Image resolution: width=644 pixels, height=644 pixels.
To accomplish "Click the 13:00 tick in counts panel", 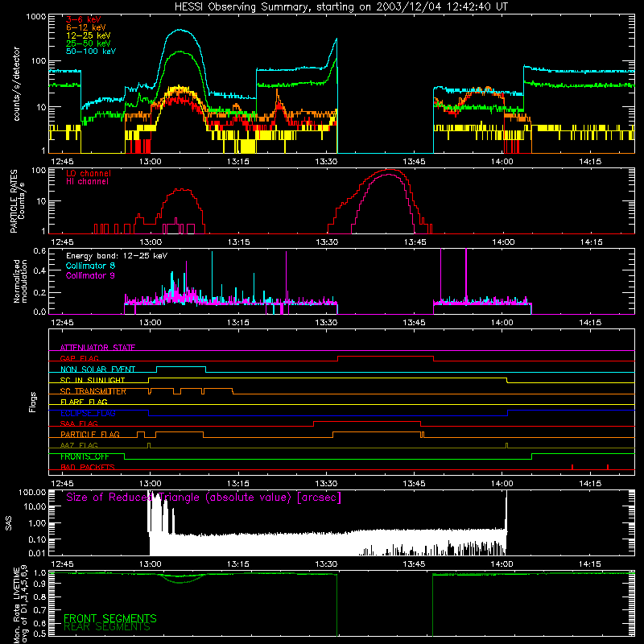I will 150,162.
